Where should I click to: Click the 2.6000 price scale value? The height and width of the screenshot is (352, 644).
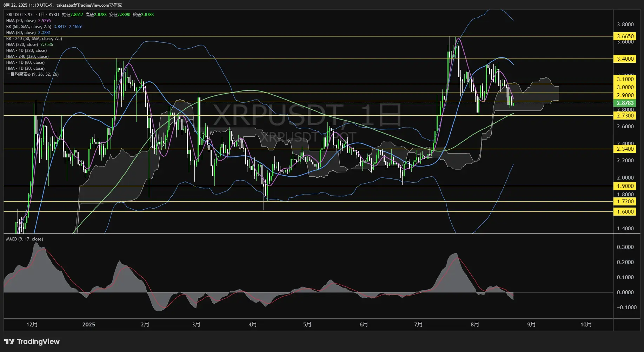(x=625, y=126)
